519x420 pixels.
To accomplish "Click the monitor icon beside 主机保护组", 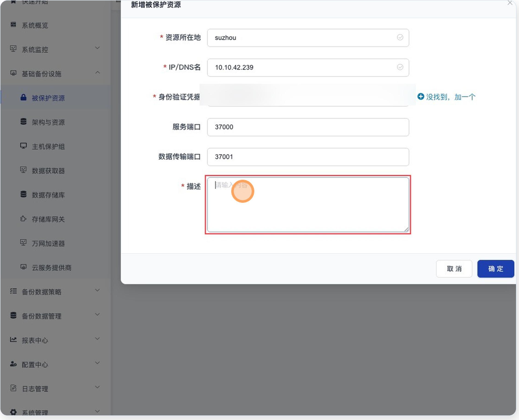I will pyautogui.click(x=23, y=146).
